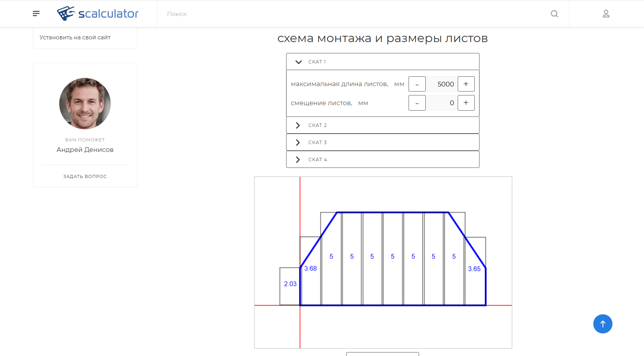
Task: Decrease смещение листов with minus
Action: click(x=417, y=103)
